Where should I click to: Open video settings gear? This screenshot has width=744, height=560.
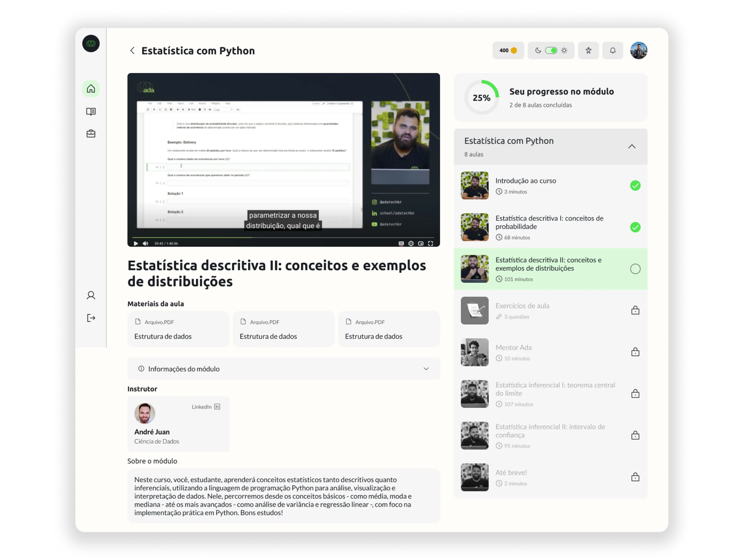(411, 243)
